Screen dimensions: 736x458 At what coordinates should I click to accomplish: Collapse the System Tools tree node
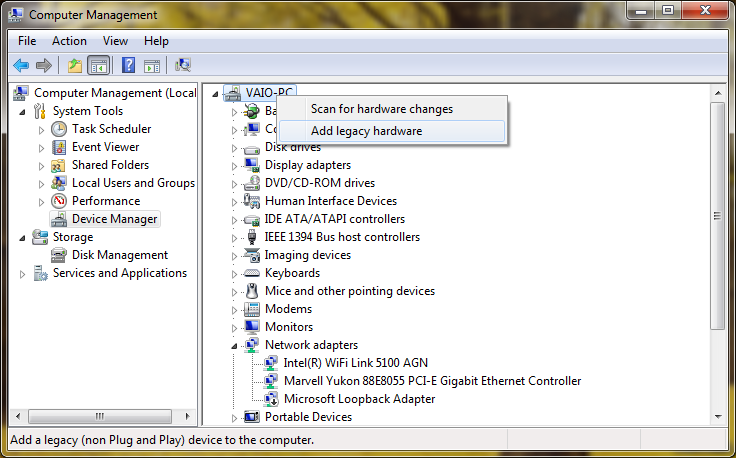22,112
